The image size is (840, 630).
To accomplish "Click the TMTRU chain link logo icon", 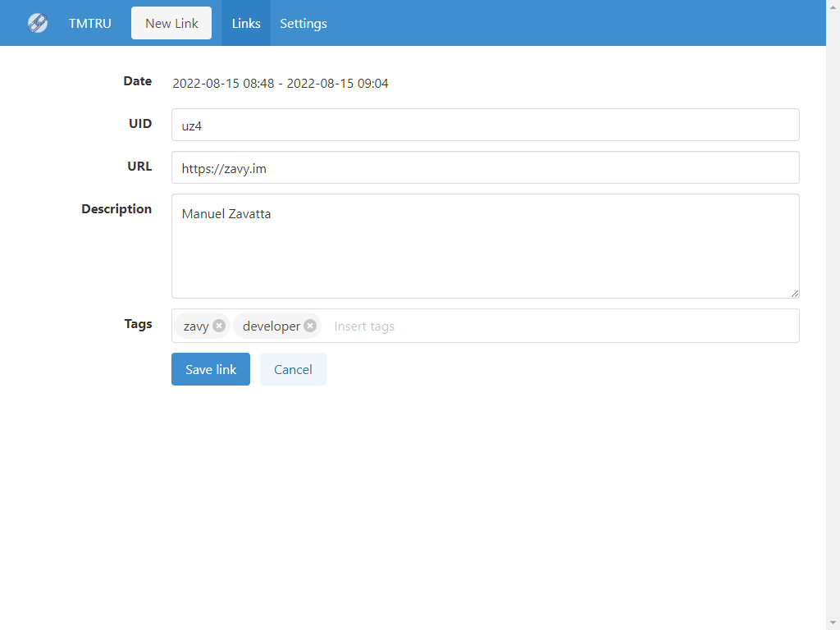I will pos(38,23).
